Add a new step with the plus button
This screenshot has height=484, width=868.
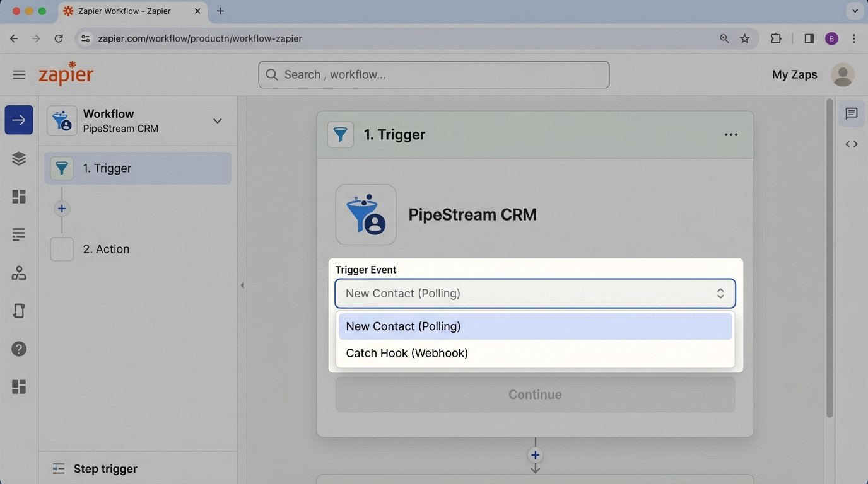coord(62,208)
